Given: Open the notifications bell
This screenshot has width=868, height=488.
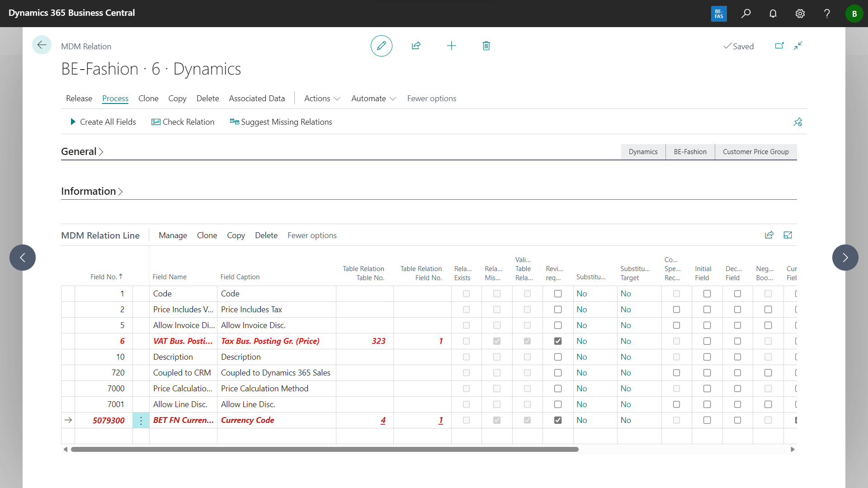Looking at the screenshot, I should coord(773,14).
